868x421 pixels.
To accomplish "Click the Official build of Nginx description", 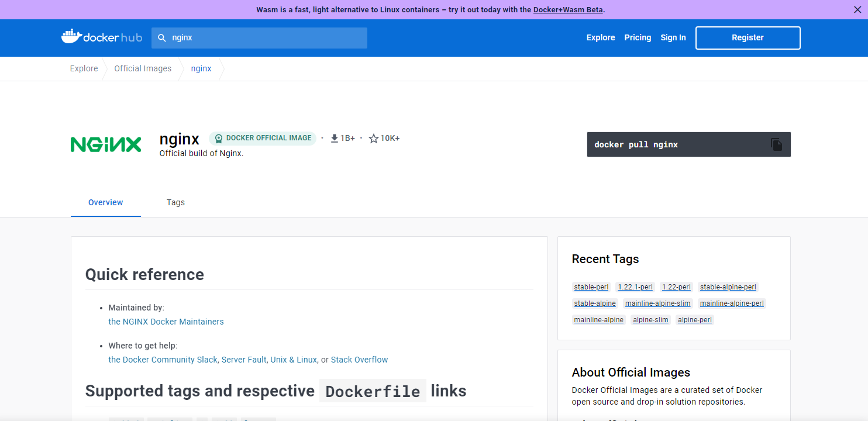I will click(201, 154).
